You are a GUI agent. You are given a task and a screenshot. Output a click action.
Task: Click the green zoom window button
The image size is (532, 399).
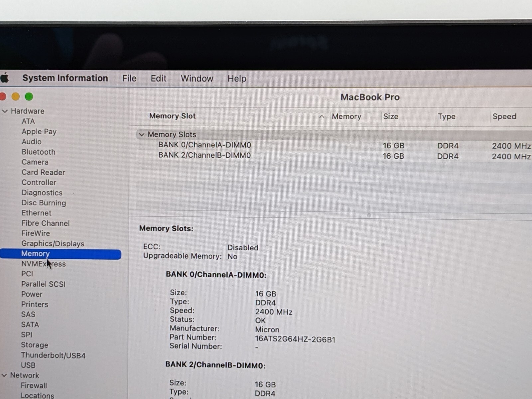(x=29, y=97)
